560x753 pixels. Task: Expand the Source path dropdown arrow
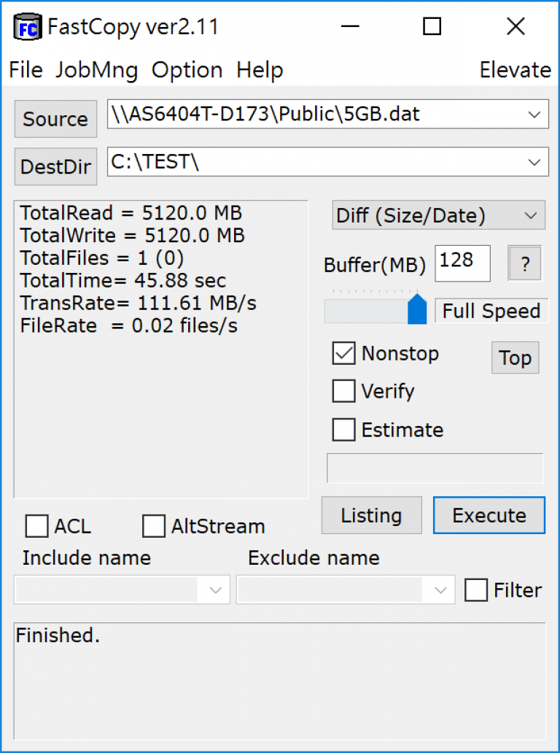point(534,115)
